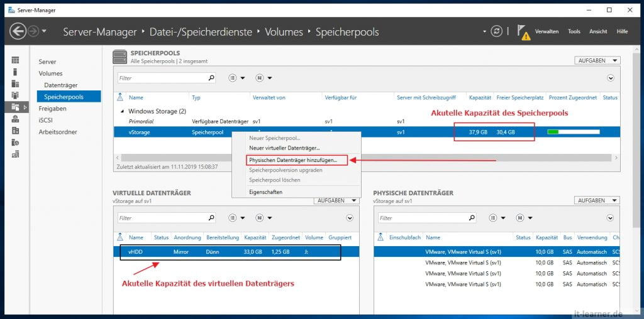Expand Physische Datenträger filter criteria chevron

(x=610, y=218)
